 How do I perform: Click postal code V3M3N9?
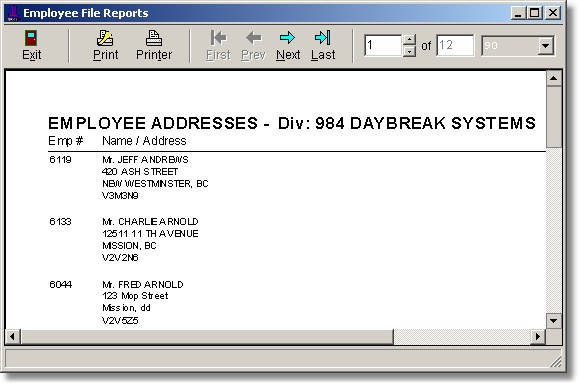click(x=120, y=196)
